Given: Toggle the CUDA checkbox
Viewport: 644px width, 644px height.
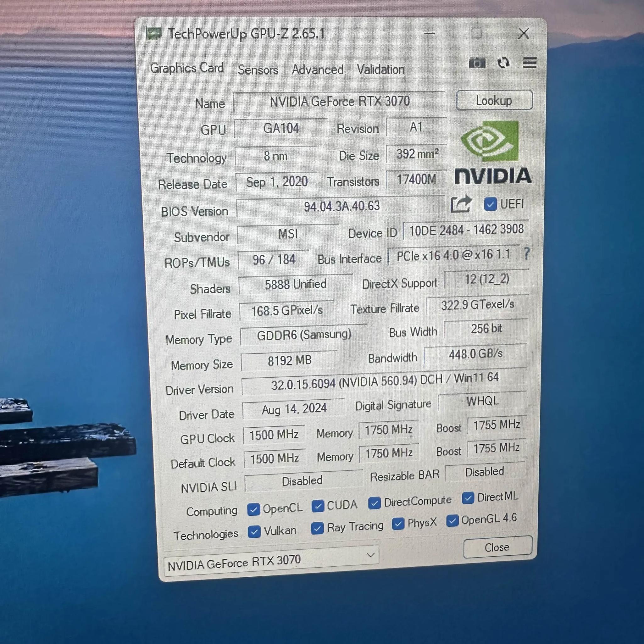Looking at the screenshot, I should pos(318,506).
